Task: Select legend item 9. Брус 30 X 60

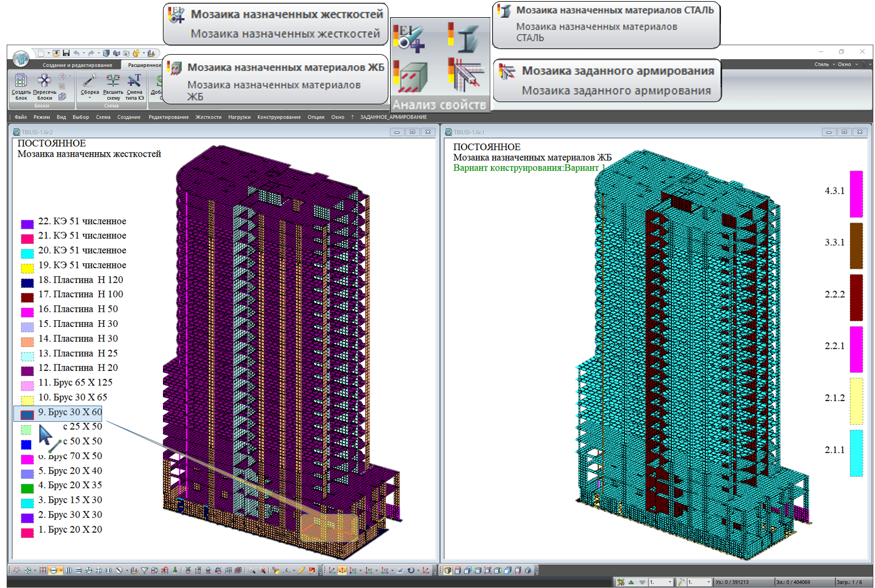Action: pyautogui.click(x=70, y=412)
